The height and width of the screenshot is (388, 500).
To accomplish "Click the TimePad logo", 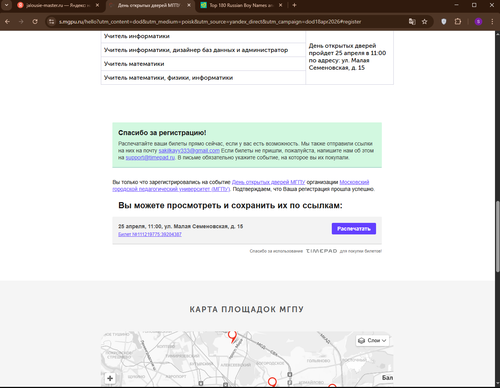I will coord(321,251).
